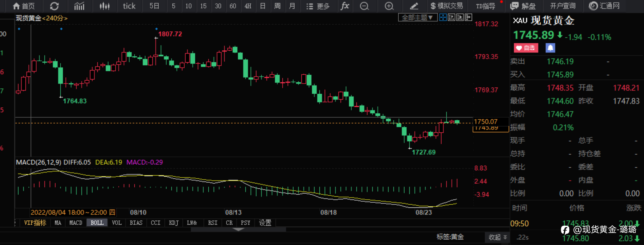
Task: Enable the BOLL indicator
Action: click(x=97, y=223)
